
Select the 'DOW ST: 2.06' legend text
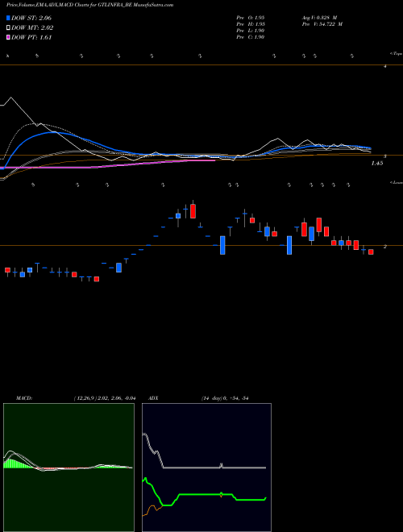tap(31, 18)
